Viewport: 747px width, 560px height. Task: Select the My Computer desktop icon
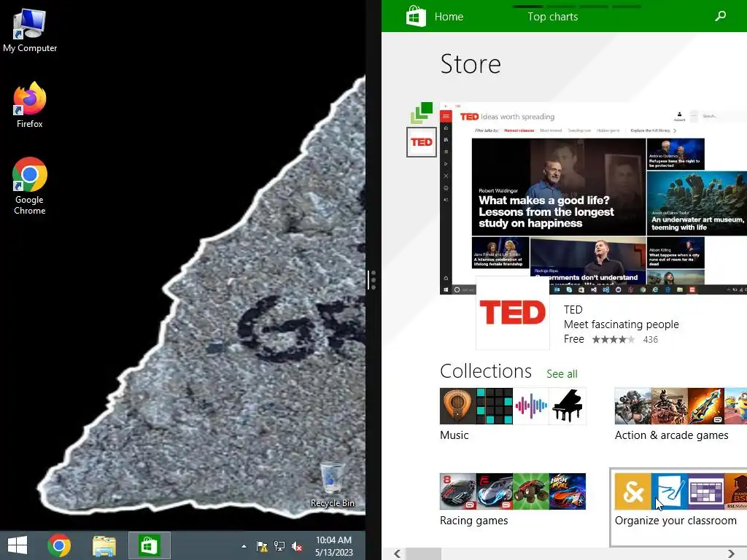[29, 30]
